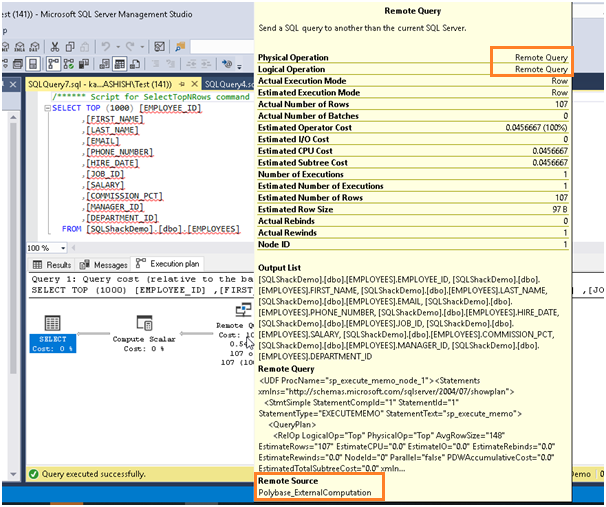Viewport: 606px width, 507px height.
Task: Click the Paste icon in toolbar
Action: point(85,47)
